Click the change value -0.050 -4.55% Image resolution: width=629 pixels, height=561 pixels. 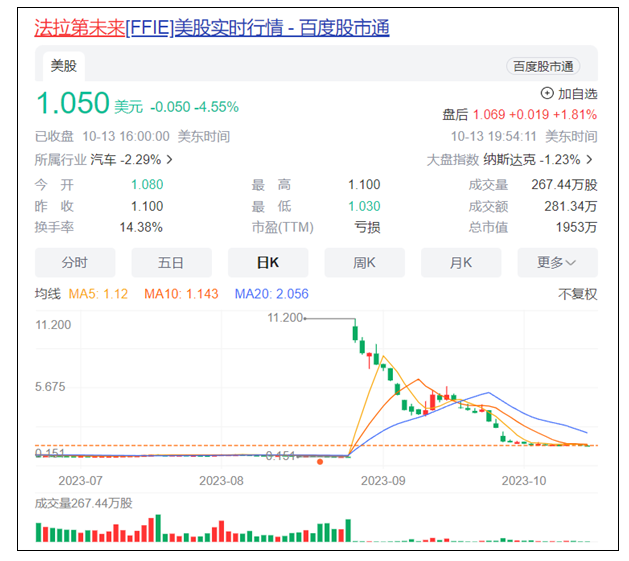click(x=195, y=107)
